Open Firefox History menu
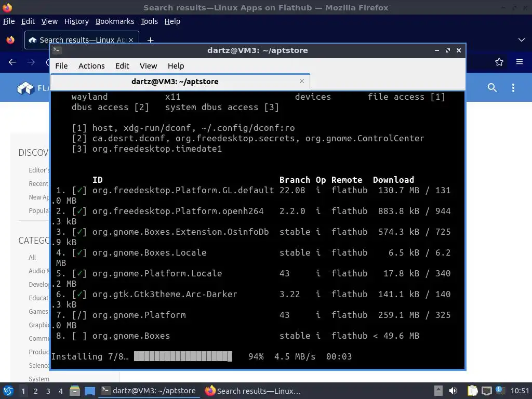 pos(76,21)
